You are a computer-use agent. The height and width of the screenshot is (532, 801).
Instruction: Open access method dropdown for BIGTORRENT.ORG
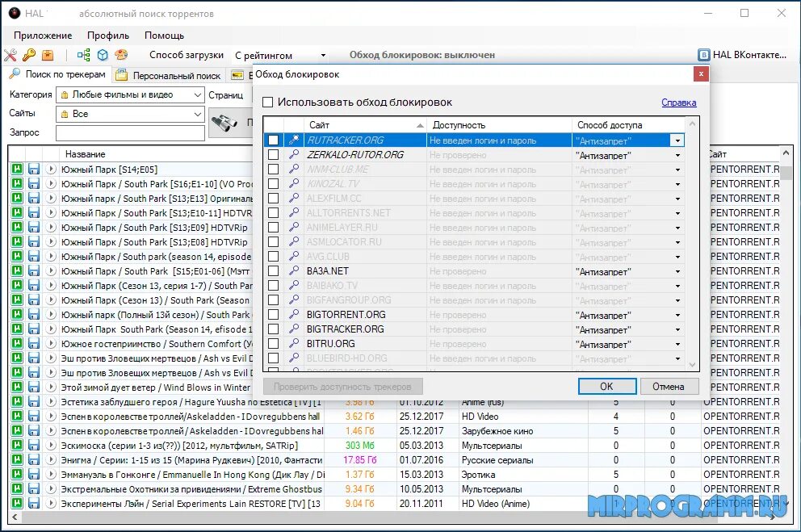(x=677, y=315)
